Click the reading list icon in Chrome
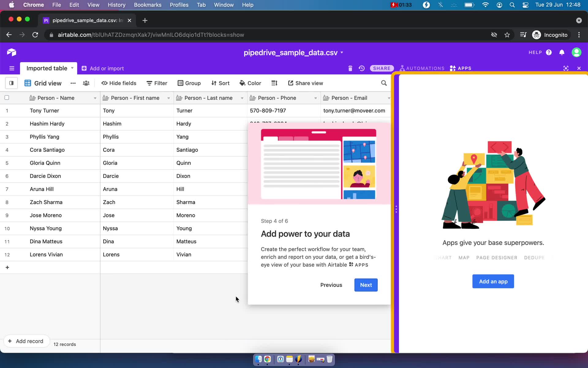 (523, 35)
